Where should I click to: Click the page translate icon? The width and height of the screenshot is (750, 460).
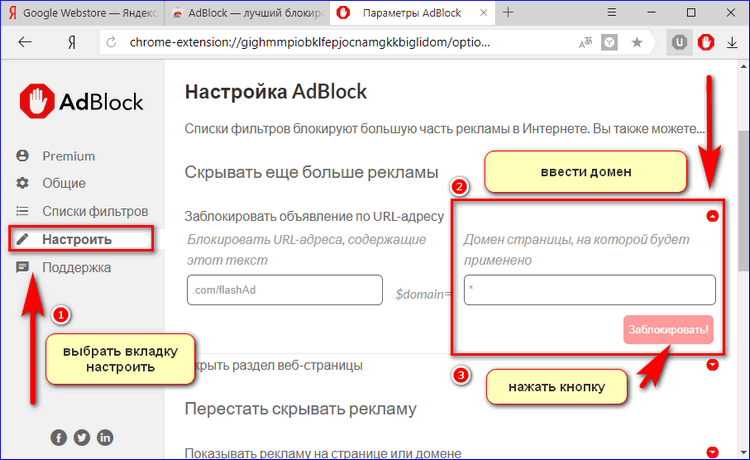point(585,43)
